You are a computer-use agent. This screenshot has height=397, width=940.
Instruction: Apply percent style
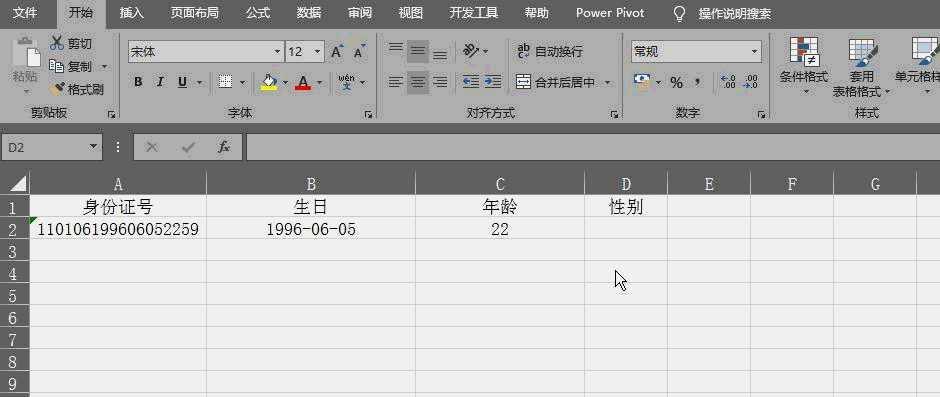tap(677, 82)
